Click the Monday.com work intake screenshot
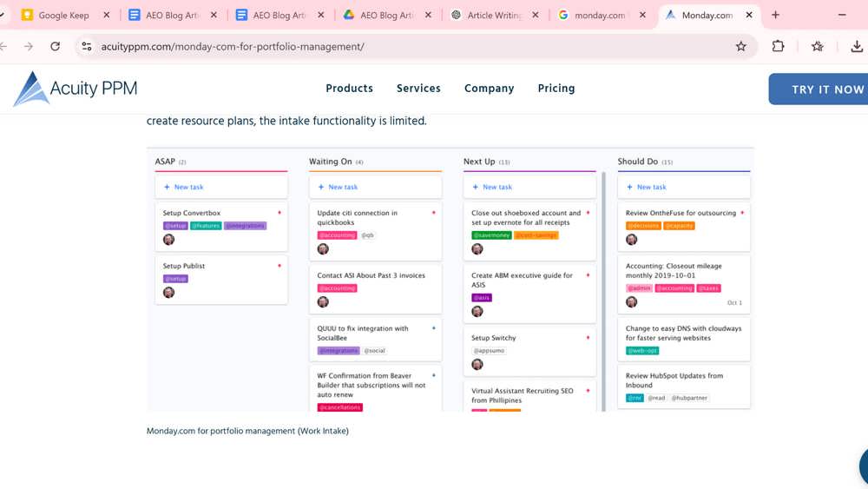The image size is (868, 489). coord(450,280)
